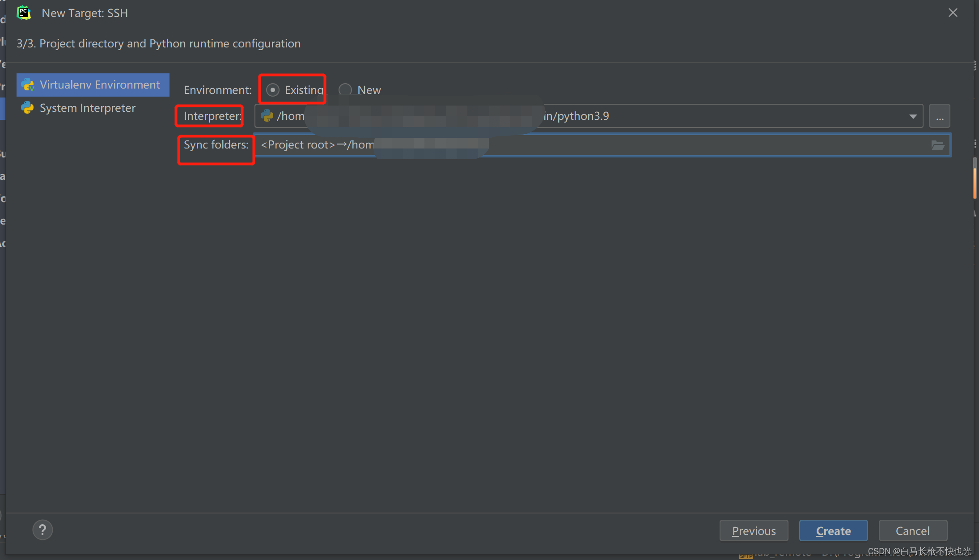Click the orange scrollbar marker on right edge
This screenshot has height=560, width=979.
point(975,182)
